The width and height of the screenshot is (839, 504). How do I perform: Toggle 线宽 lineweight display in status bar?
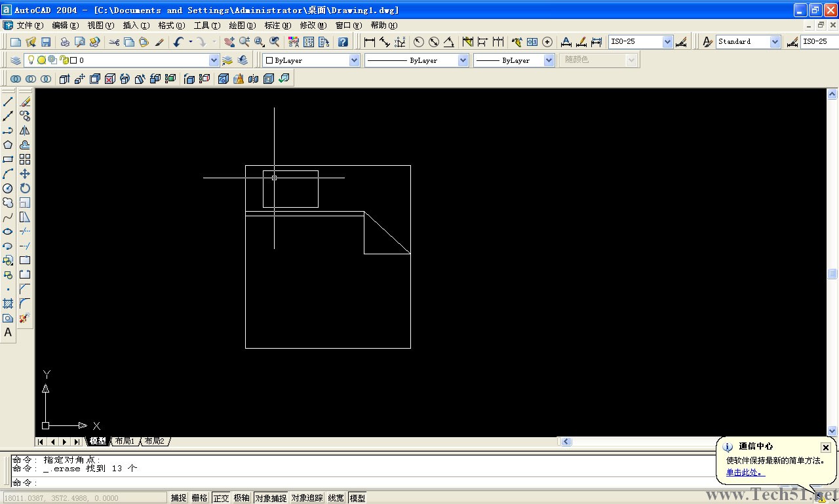pos(336,498)
